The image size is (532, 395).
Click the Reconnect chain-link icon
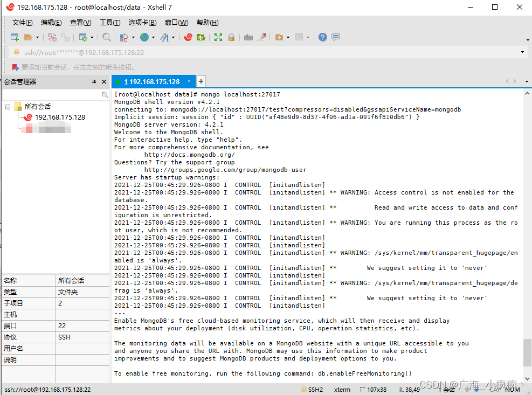click(65, 37)
